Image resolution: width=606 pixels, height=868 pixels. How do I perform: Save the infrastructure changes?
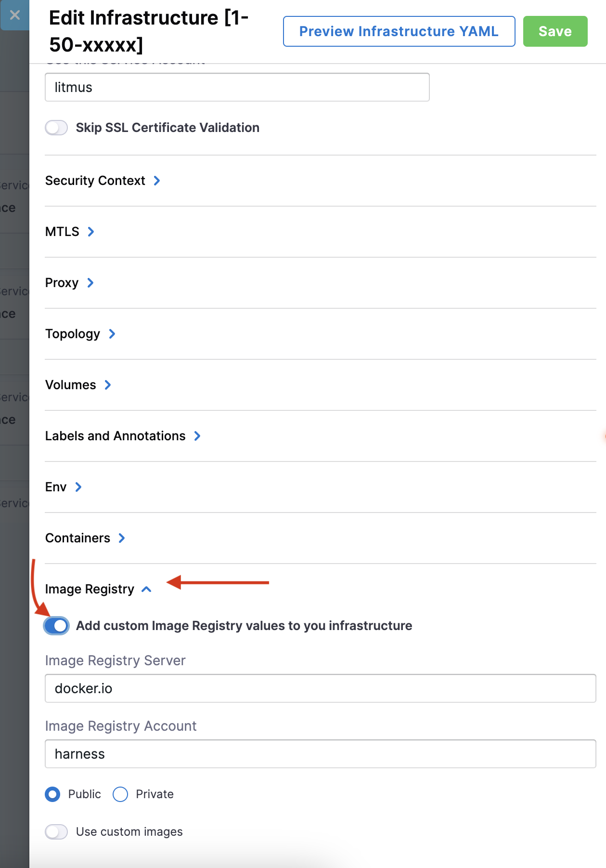554,31
